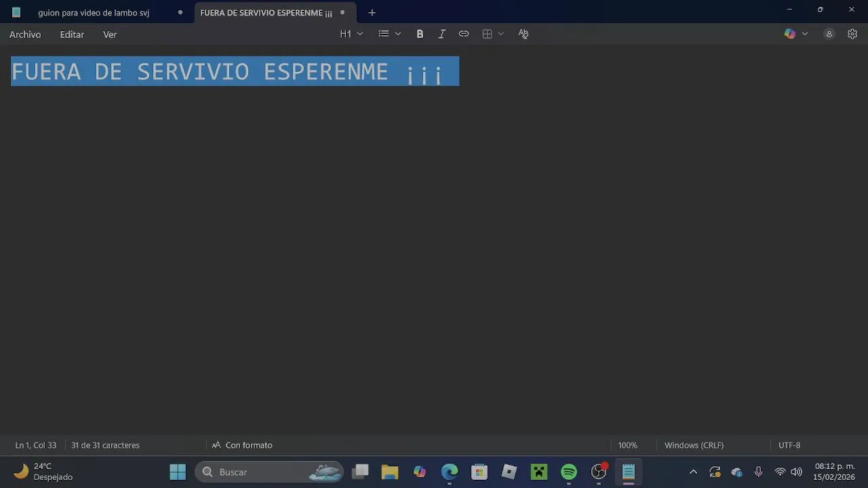This screenshot has height=488, width=868.
Task: Open the Copilot AI rewrite icon
Action: [x=790, y=34]
